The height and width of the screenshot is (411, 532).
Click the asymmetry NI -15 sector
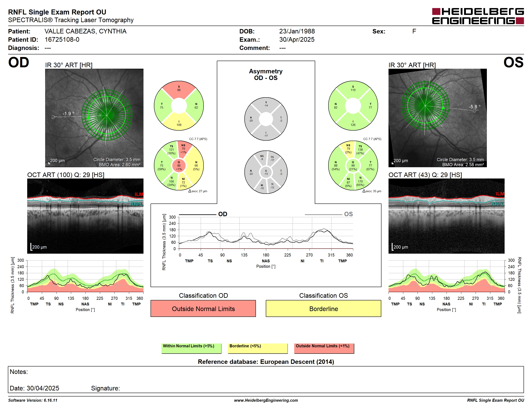pos(262,187)
